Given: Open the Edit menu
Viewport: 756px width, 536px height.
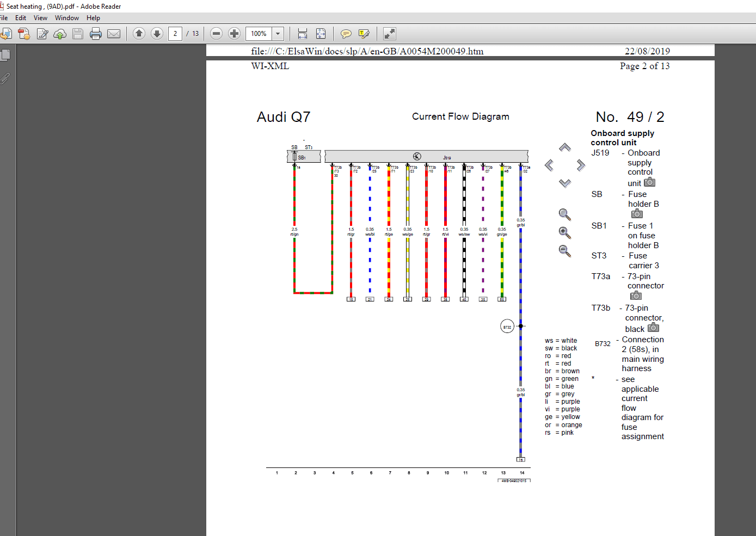Looking at the screenshot, I should (x=21, y=18).
